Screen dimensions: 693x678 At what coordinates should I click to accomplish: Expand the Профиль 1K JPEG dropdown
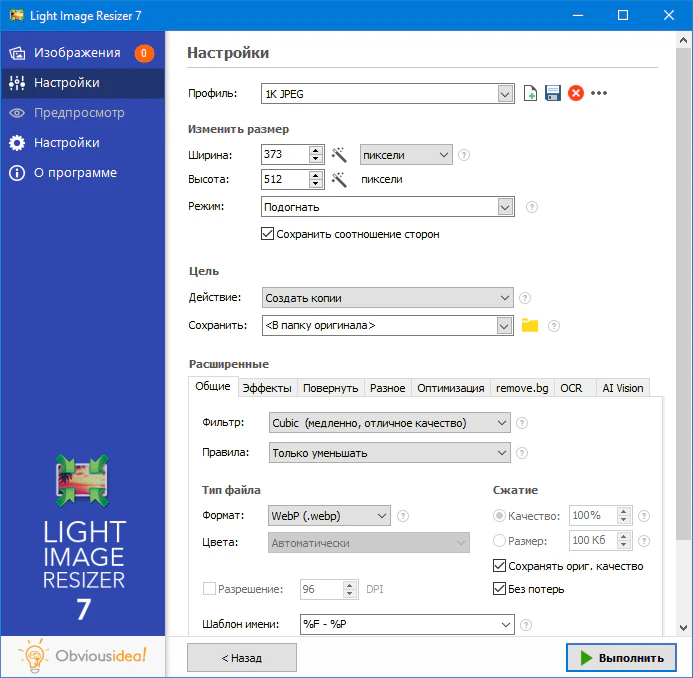[x=504, y=94]
